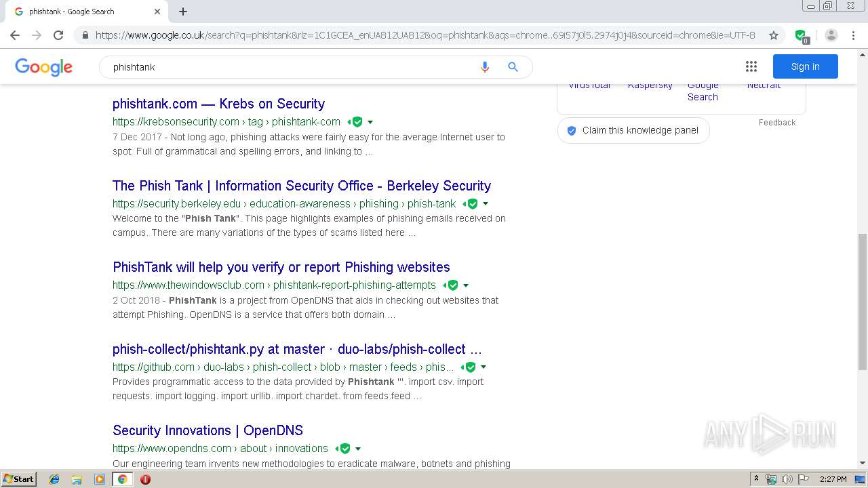Open the Action Center flag icon

804,479
